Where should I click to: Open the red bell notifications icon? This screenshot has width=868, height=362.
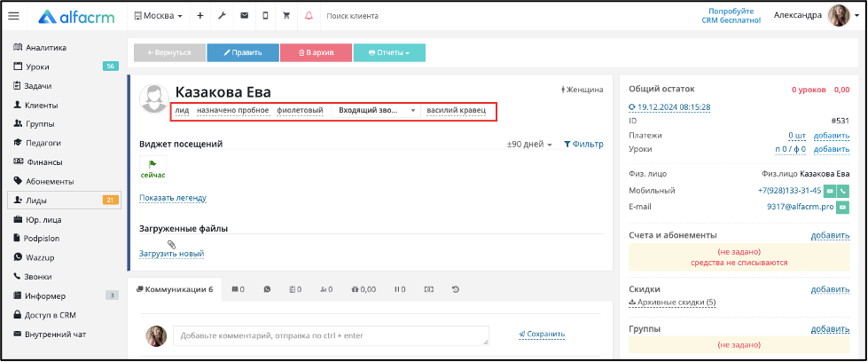click(309, 16)
